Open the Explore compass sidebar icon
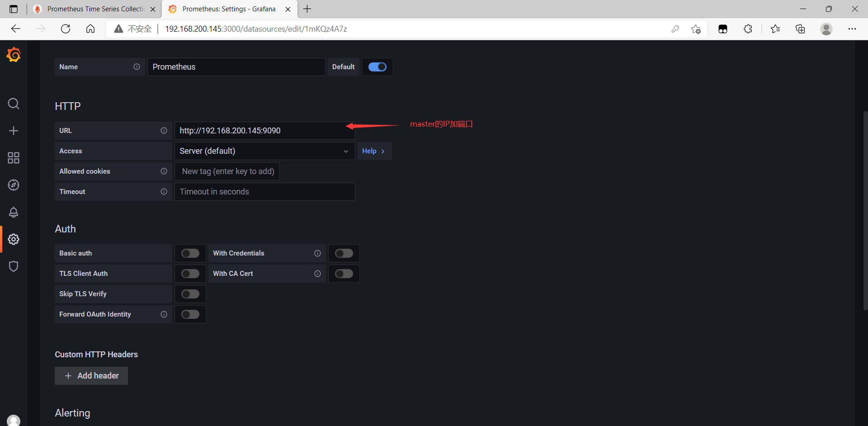 click(x=14, y=185)
